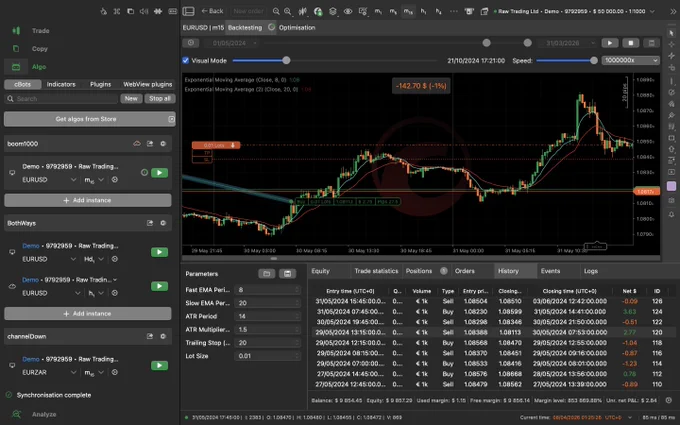Open the purple color swatch in right toolbar
This screenshot has height=425, width=680.
(671, 186)
